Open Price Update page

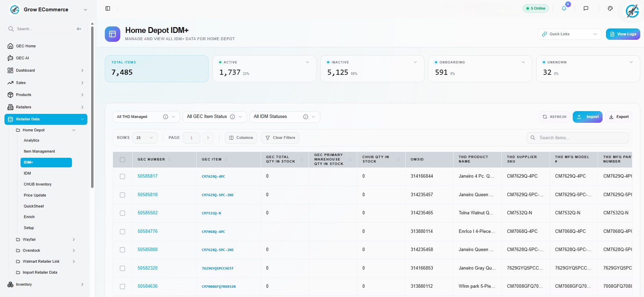click(35, 195)
